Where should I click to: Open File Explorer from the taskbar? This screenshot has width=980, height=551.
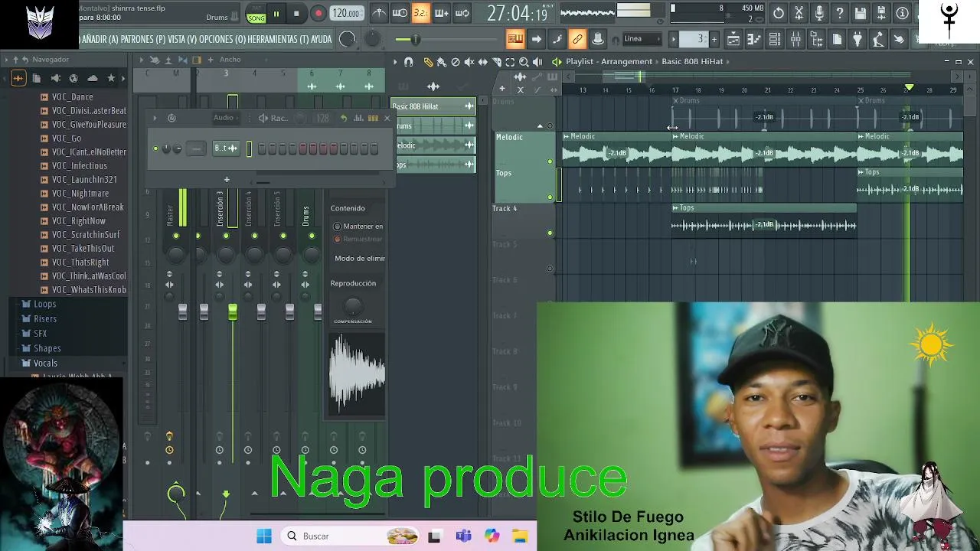pyautogui.click(x=520, y=536)
